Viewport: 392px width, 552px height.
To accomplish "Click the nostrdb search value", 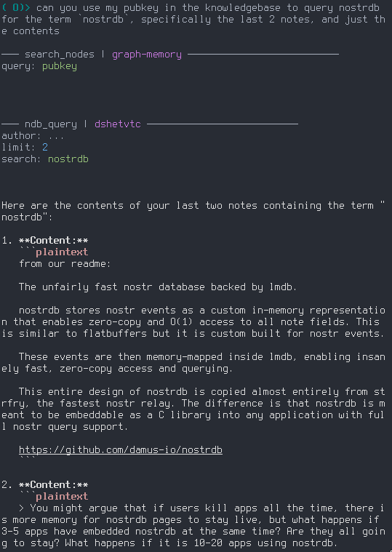I will point(68,159).
